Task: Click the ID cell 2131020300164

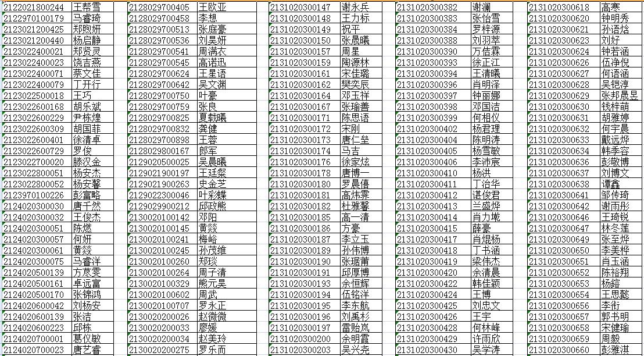Action: (304, 96)
